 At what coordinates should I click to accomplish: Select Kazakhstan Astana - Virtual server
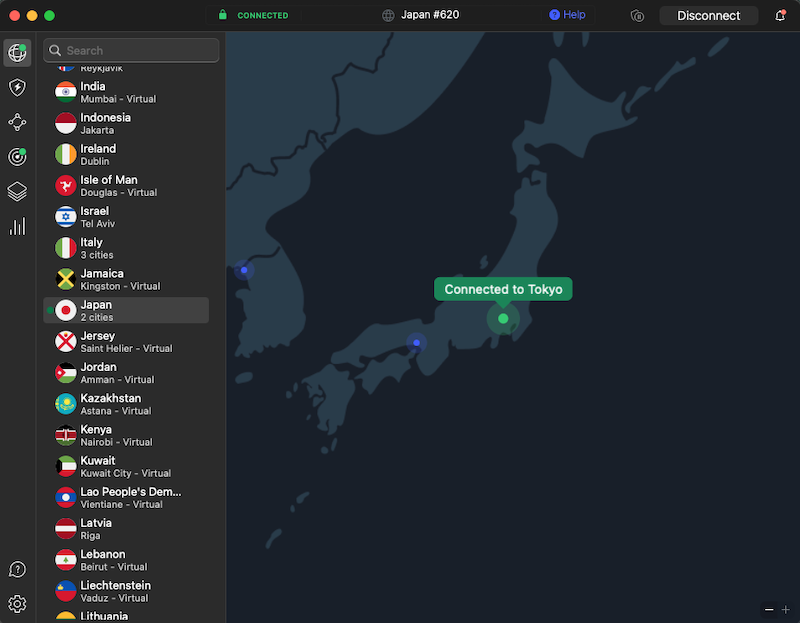point(126,404)
